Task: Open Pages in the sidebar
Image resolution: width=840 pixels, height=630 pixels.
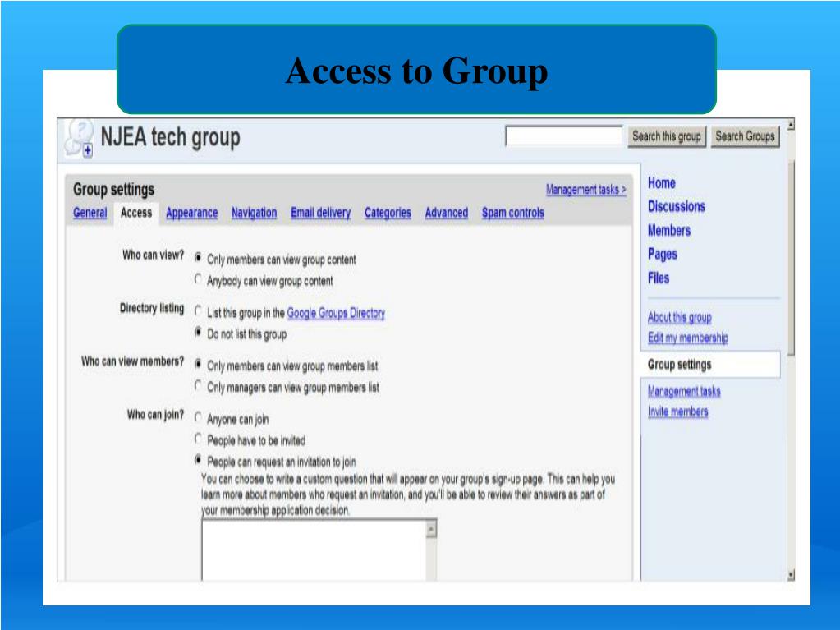Action: [662, 255]
